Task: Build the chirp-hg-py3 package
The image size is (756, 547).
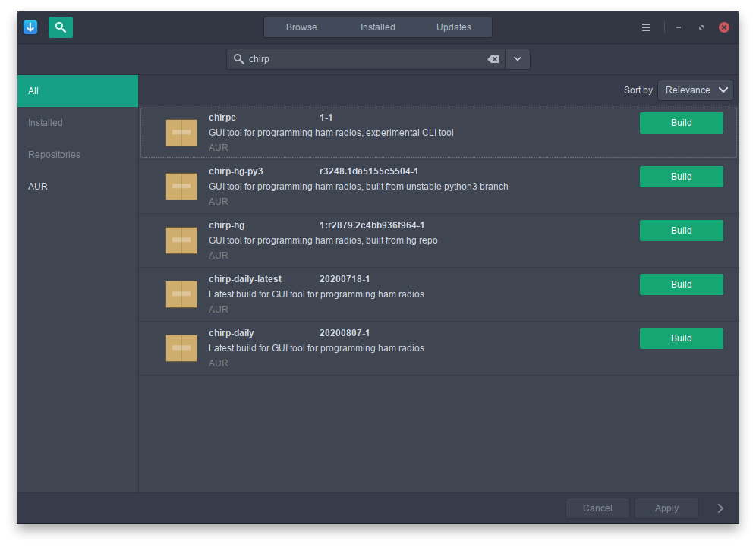Action: (x=682, y=177)
